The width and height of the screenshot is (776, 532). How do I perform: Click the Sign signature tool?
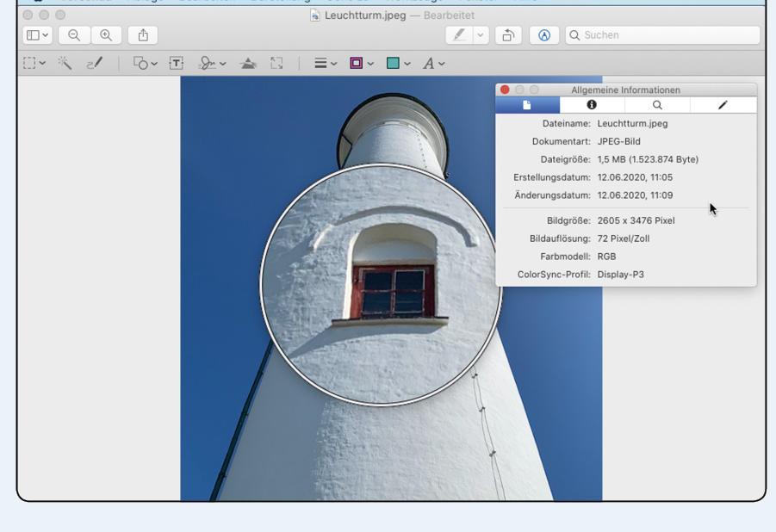[207, 63]
